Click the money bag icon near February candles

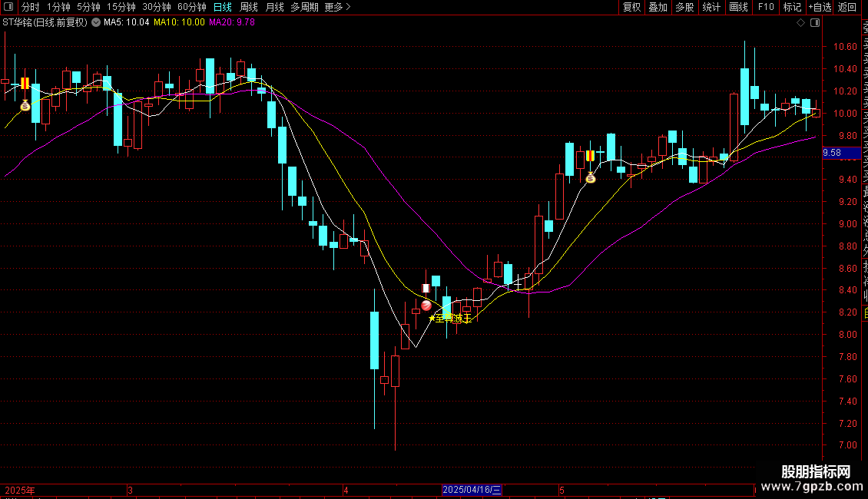pyautogui.click(x=25, y=105)
